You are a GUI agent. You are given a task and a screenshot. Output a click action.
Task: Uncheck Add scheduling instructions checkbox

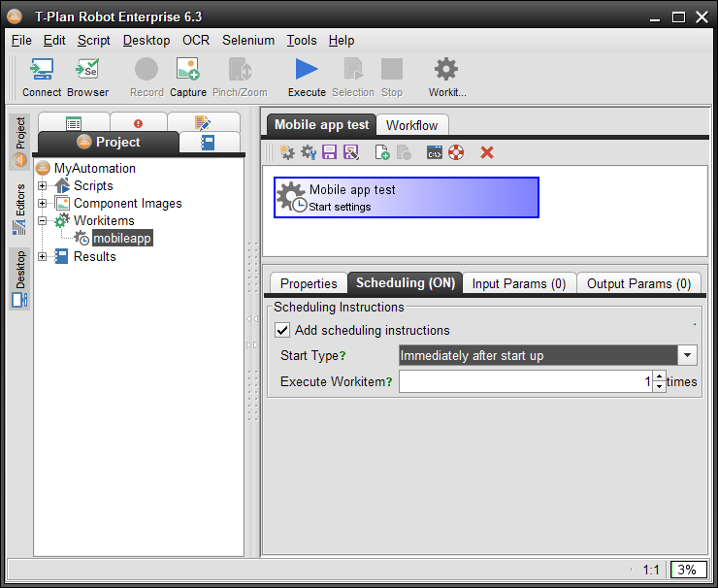tap(283, 330)
